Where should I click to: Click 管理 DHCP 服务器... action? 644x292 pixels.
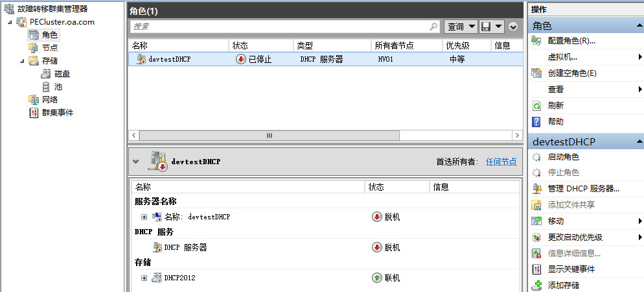coord(584,189)
